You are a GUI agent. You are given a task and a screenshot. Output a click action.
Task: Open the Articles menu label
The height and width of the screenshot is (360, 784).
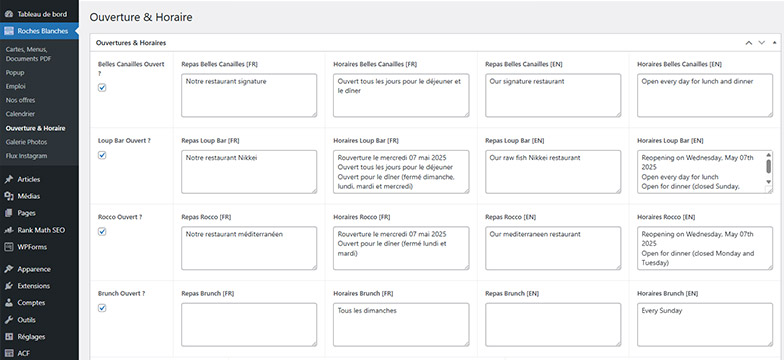[28, 180]
